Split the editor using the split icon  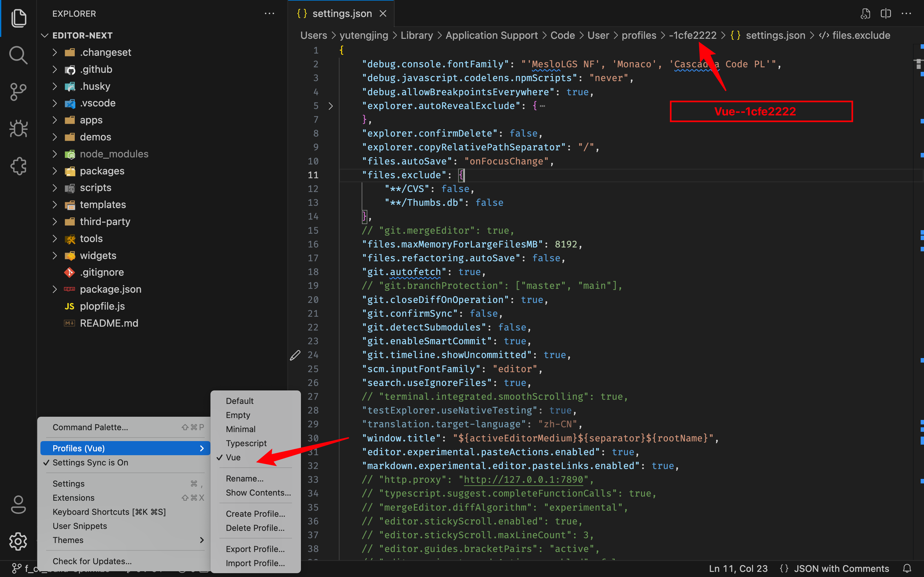pyautogui.click(x=886, y=13)
